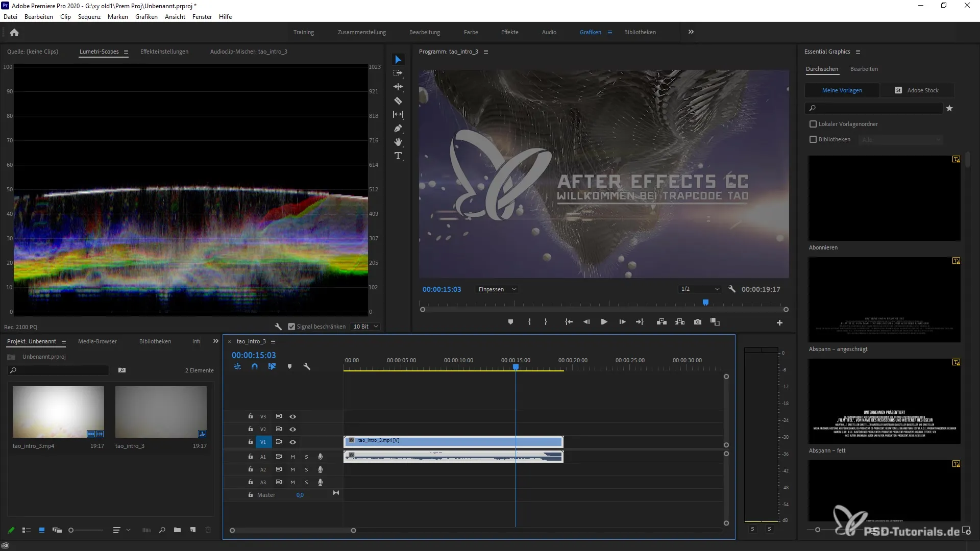Click Mark Out bracket icon

(x=546, y=322)
